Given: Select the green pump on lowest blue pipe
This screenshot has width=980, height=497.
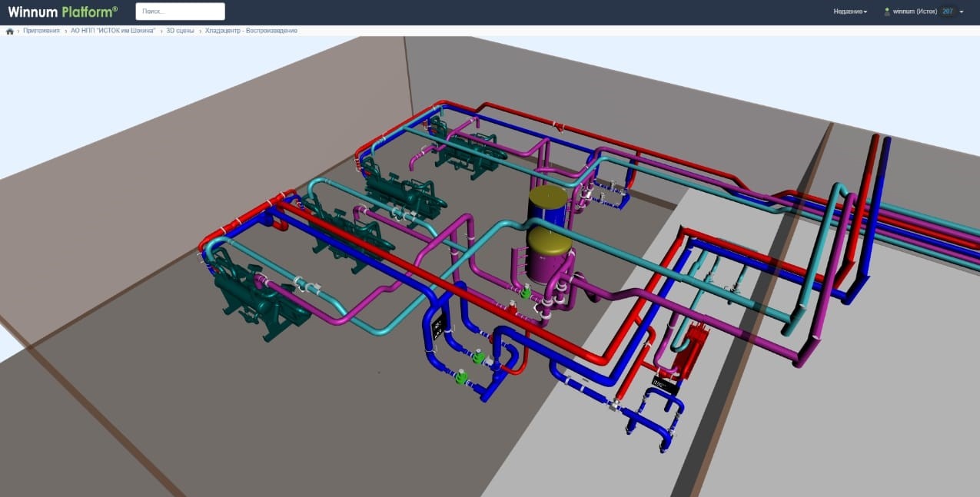Looking at the screenshot, I should (460, 376).
